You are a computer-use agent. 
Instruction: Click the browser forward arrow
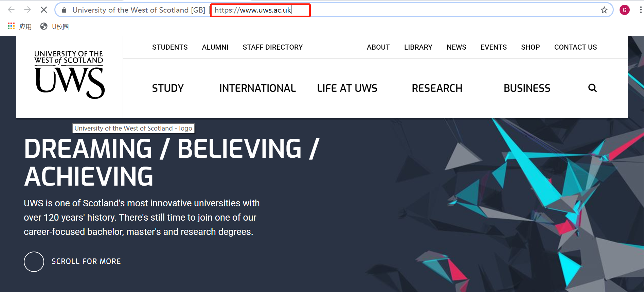[x=28, y=10]
